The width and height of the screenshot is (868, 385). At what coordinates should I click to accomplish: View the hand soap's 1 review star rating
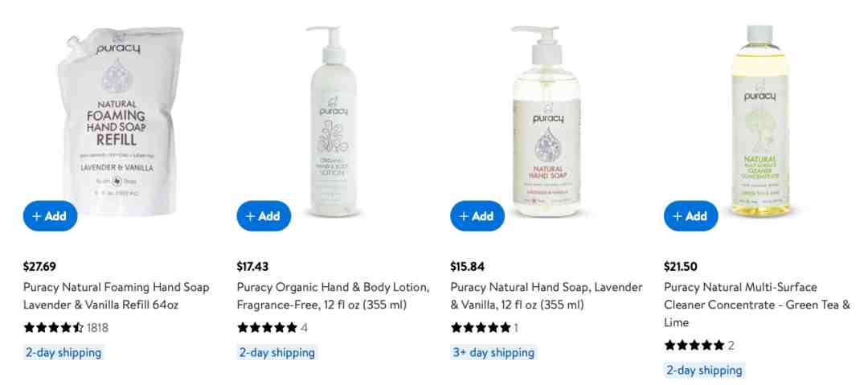485,327
